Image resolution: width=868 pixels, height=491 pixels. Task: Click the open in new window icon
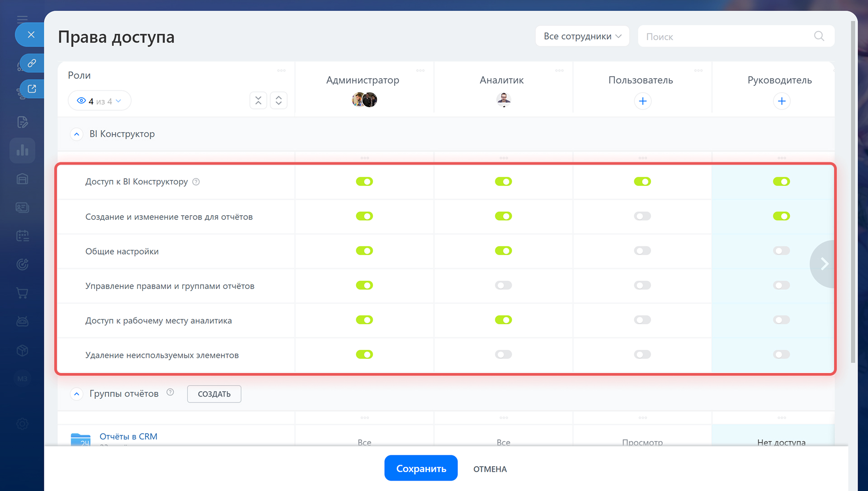pyautogui.click(x=32, y=89)
